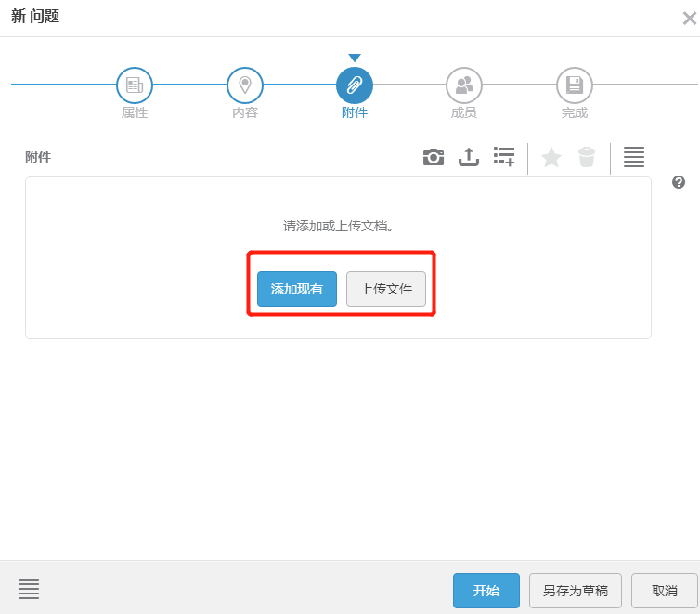
Task: Save as draft with 另存为草稿
Action: [x=576, y=591]
